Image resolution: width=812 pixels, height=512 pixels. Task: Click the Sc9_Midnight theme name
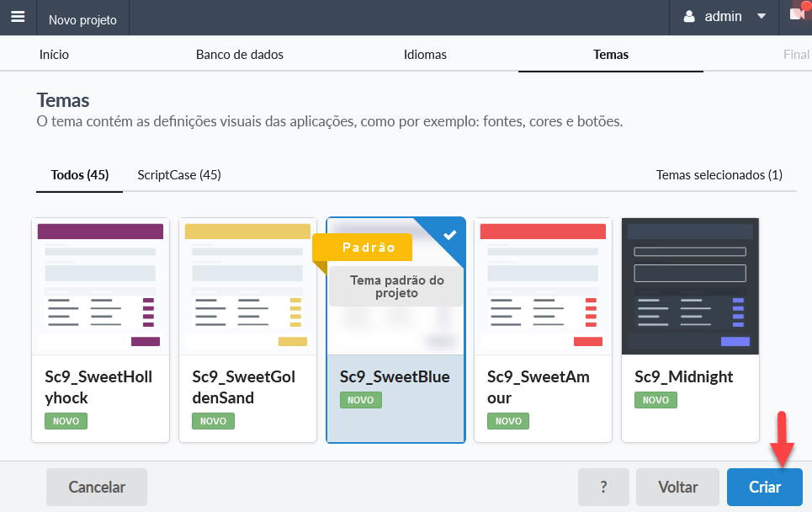pyautogui.click(x=683, y=376)
